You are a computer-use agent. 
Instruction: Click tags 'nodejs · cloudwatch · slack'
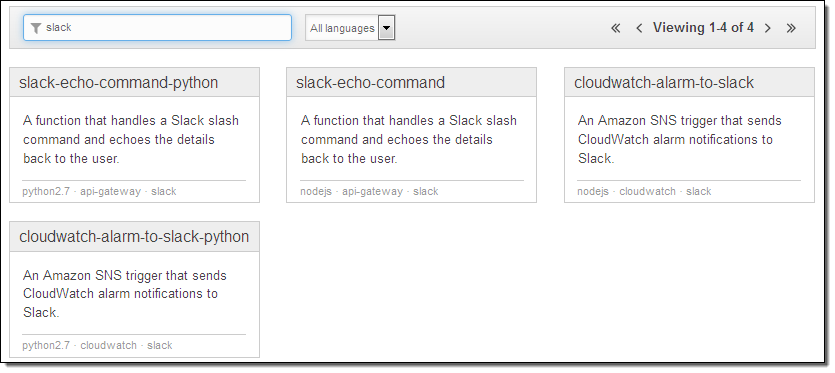[644, 191]
